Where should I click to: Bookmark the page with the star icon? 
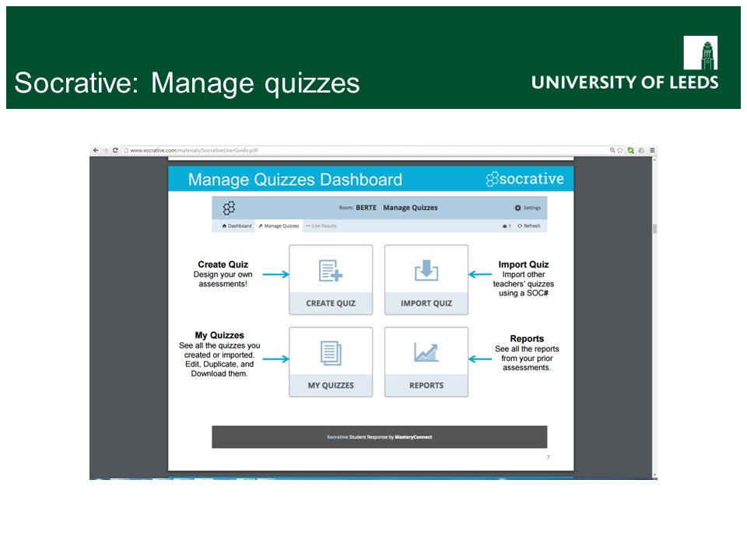620,150
